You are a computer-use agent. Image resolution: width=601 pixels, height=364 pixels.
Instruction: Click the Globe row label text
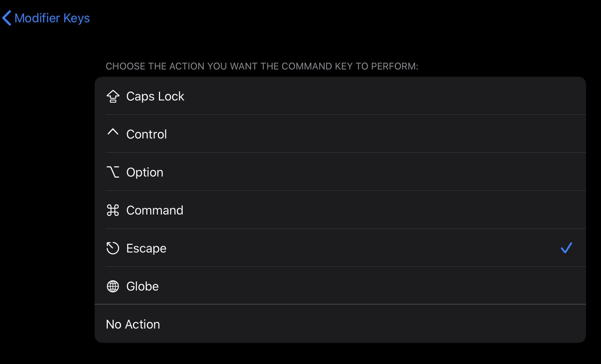142,286
